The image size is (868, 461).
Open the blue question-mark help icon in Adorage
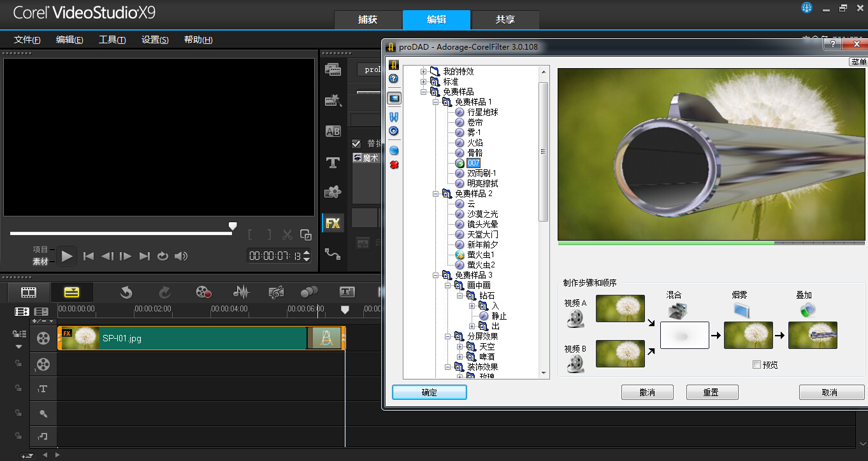click(x=394, y=78)
